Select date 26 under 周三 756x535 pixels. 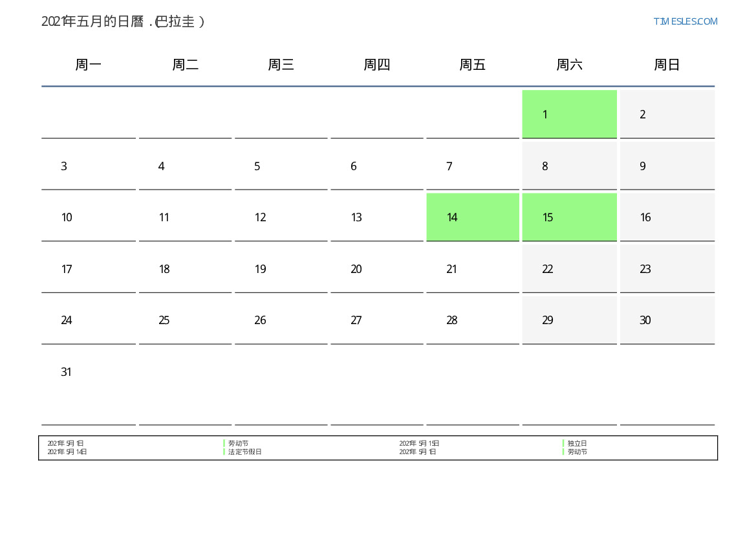click(260, 320)
